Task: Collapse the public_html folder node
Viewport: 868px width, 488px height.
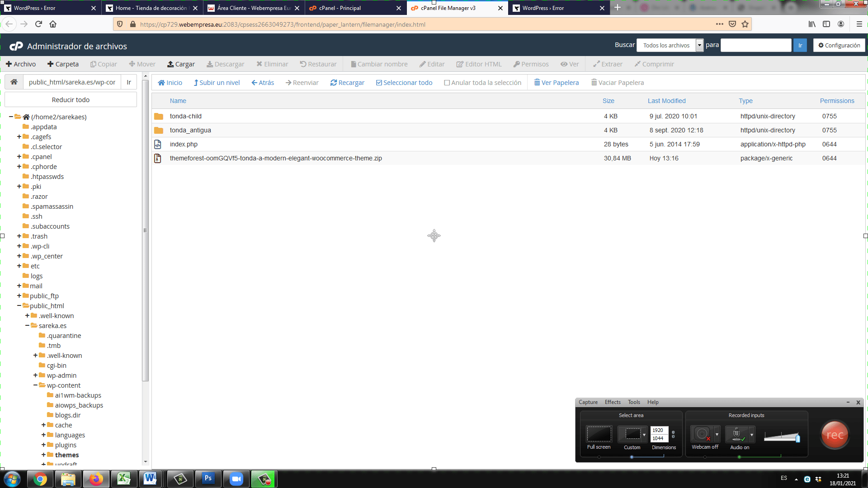Action: [19, 306]
